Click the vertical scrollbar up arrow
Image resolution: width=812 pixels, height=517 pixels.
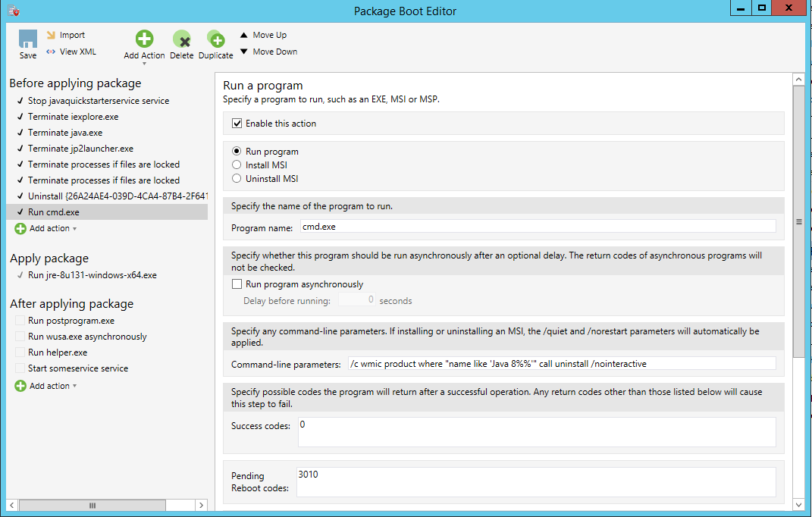click(798, 80)
